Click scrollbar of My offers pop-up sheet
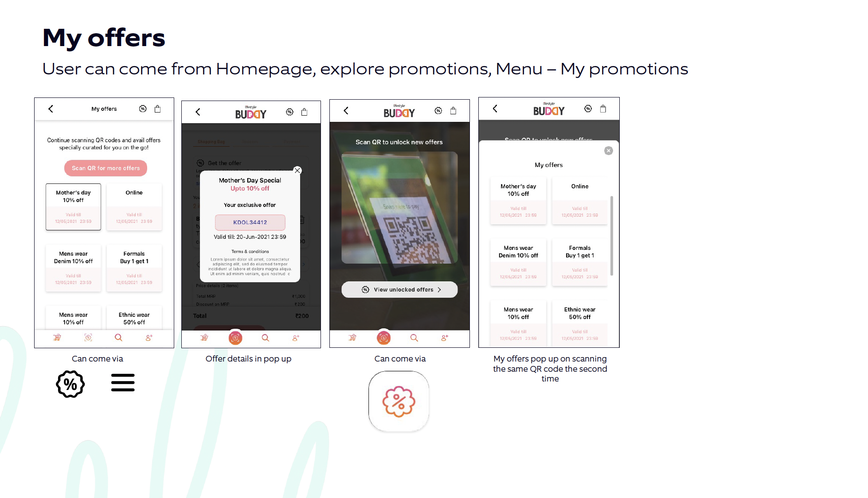The image size is (868, 498). pos(612,236)
